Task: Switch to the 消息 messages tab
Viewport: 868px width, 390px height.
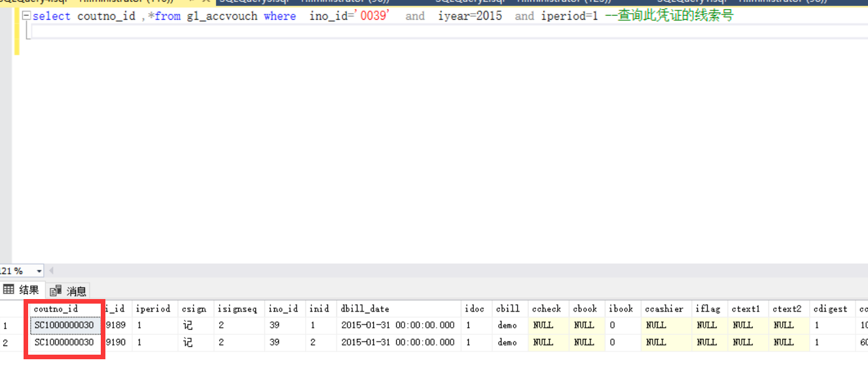Action: 69,291
